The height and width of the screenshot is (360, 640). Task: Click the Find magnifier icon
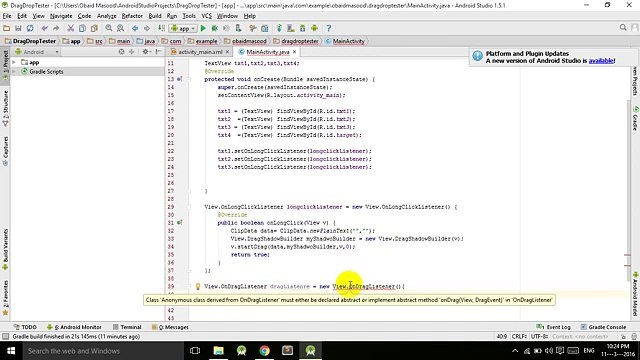click(x=109, y=28)
